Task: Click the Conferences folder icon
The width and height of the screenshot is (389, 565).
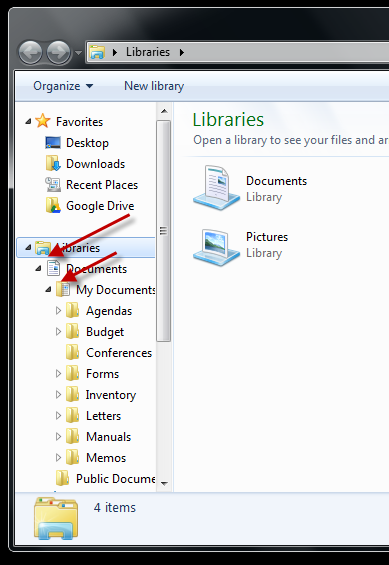Action: coord(72,352)
